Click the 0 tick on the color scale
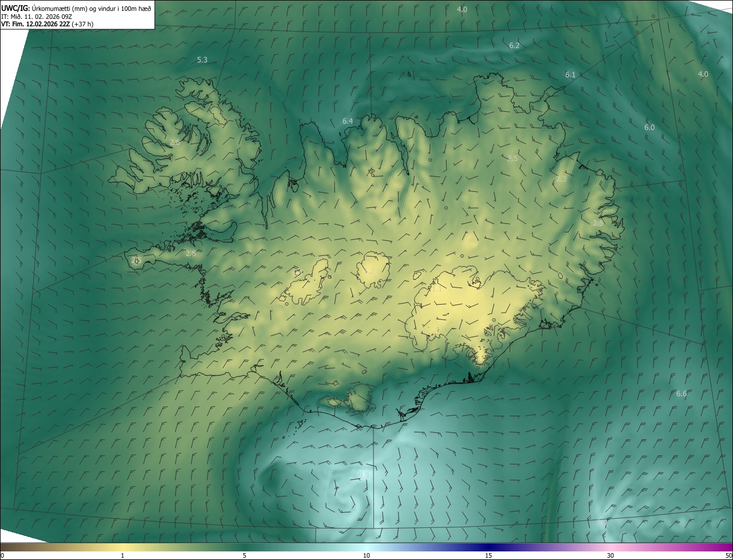 point(2,555)
